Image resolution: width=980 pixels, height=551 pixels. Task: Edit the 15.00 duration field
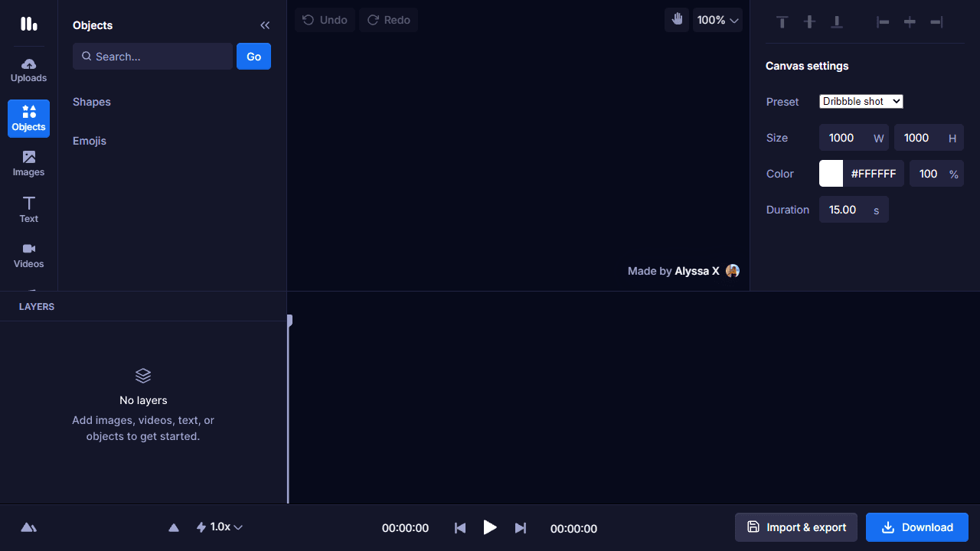(854, 210)
